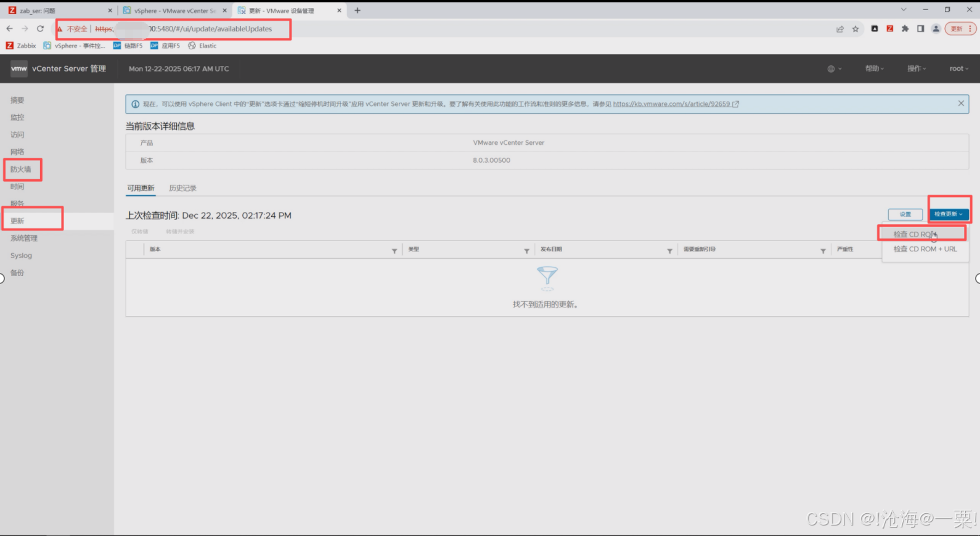Click the share page icon in address bar
This screenshot has width=980, height=536.
coord(840,29)
